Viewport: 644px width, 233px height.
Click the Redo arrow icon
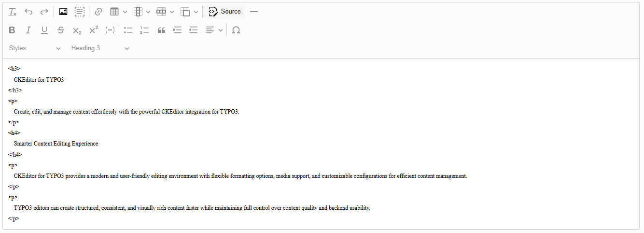pos(44,12)
